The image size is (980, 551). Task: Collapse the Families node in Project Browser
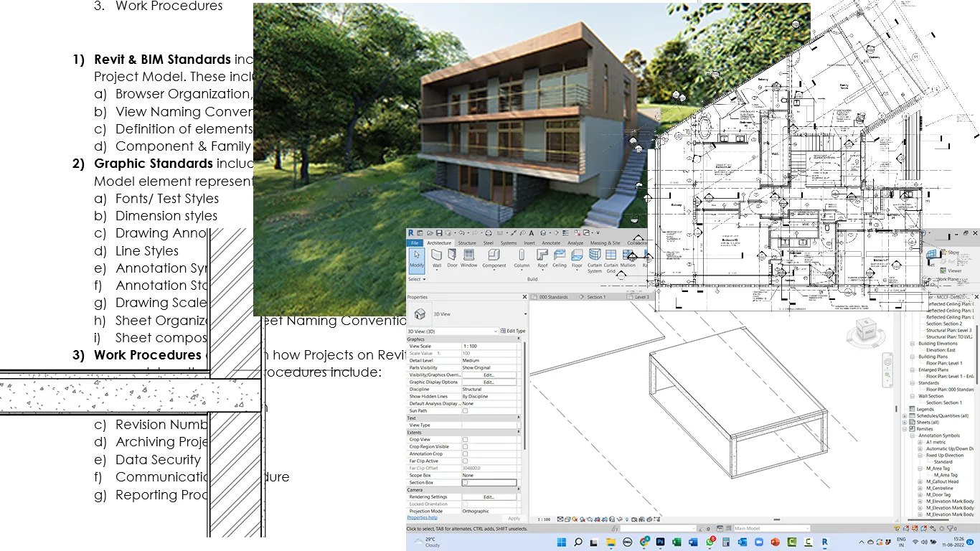point(905,429)
